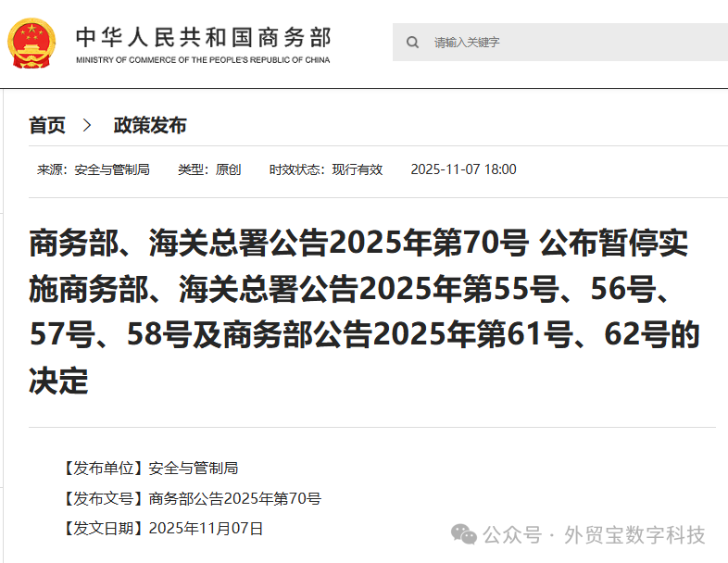Click the search magnifier icon
Screen dimensions: 728x563
coord(412,43)
